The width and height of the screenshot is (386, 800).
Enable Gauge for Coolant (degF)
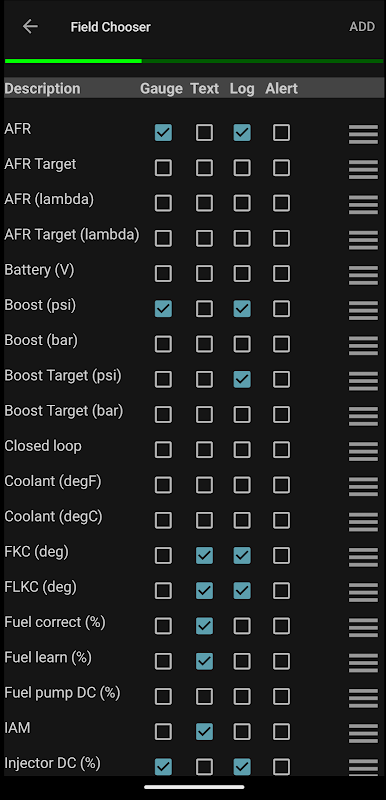[163, 485]
